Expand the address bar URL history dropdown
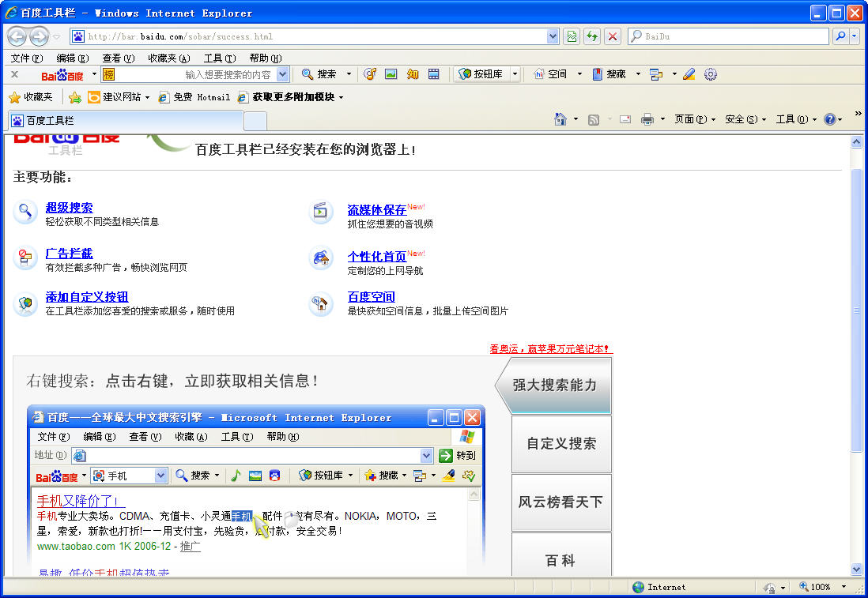The width and height of the screenshot is (868, 598). (x=553, y=36)
